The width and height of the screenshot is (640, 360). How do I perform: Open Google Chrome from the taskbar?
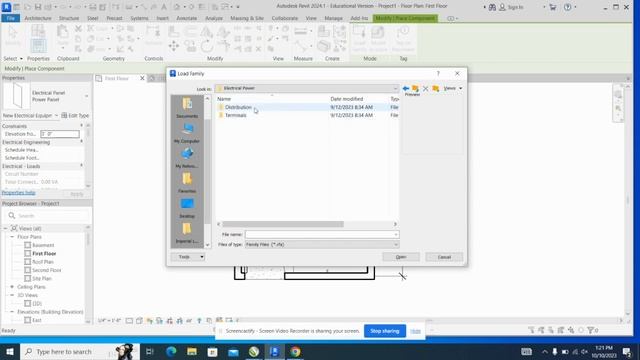(296, 351)
